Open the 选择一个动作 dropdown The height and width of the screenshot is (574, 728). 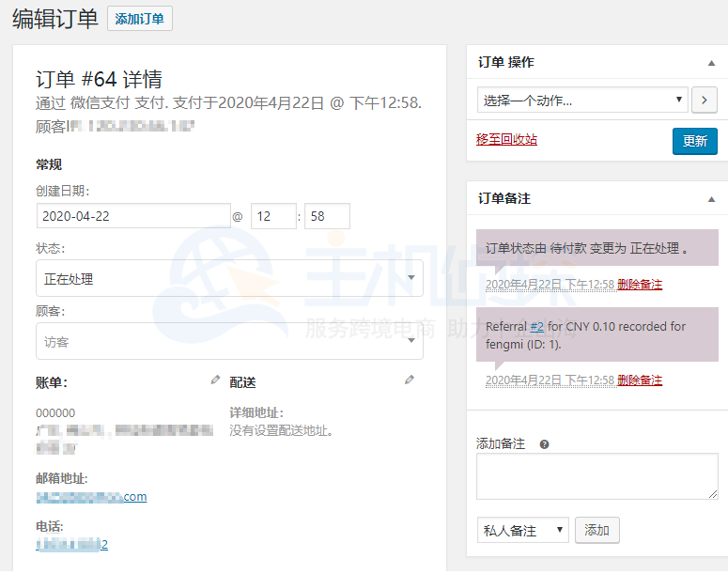tap(582, 100)
